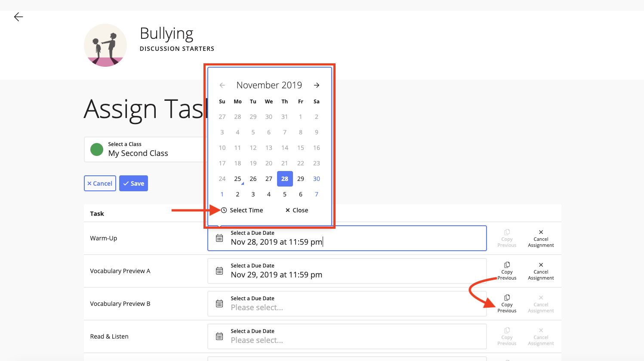Click the Vocabulary Preview A task name
644x361 pixels.
coord(120,271)
